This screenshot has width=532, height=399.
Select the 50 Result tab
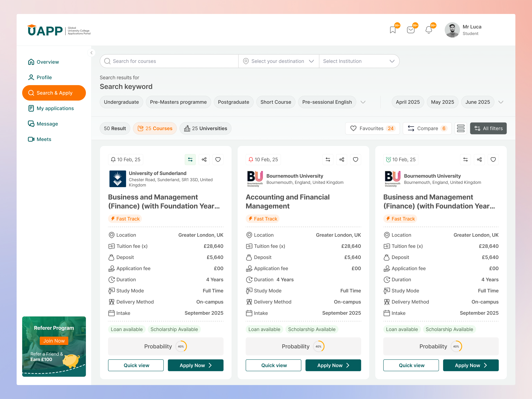point(115,129)
